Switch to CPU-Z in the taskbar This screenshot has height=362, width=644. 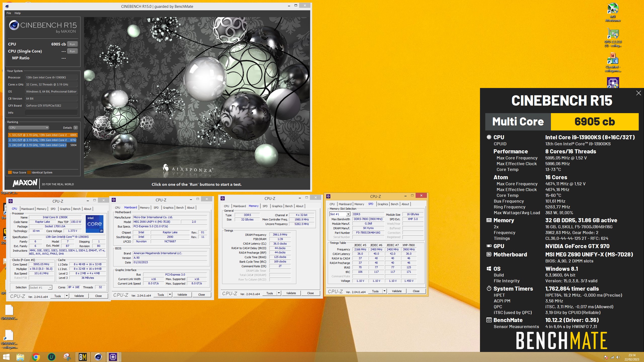(113, 357)
